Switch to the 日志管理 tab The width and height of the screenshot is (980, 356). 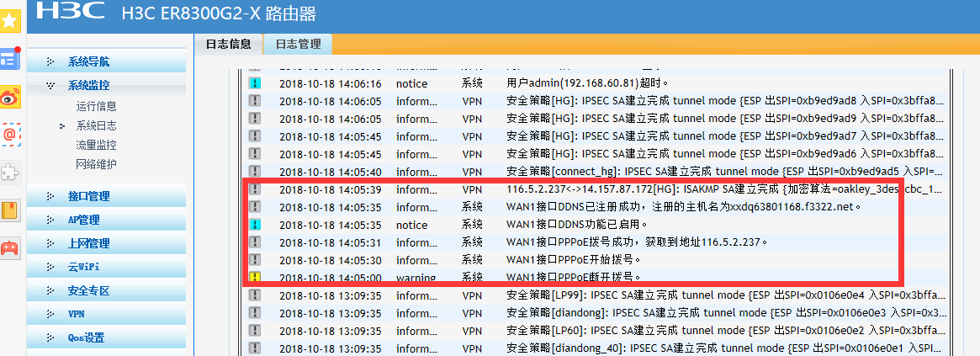(x=298, y=44)
